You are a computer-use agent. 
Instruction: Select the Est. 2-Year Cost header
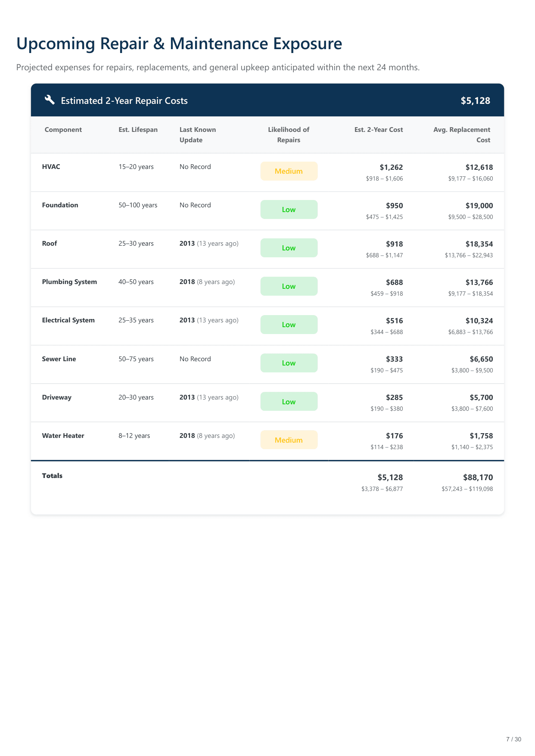pos(378,130)
